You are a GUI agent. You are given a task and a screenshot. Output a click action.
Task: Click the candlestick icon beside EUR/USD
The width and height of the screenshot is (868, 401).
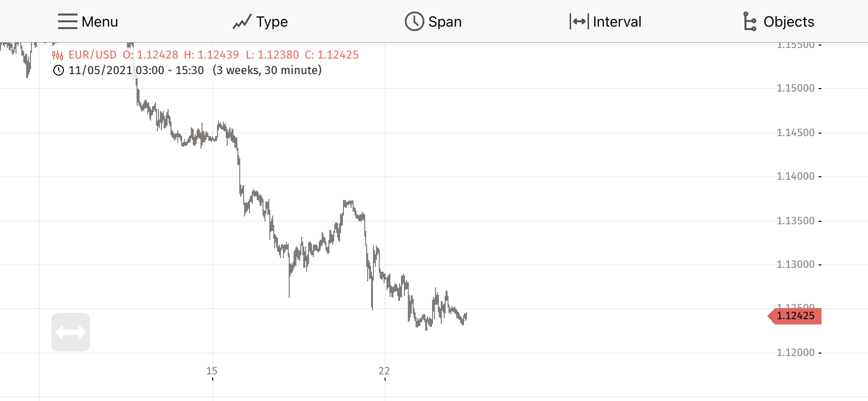point(58,55)
